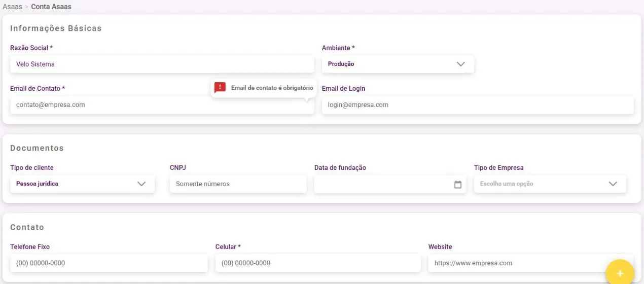This screenshot has height=284, width=644.
Task: Click the 'Celular *' label
Action: (228, 246)
